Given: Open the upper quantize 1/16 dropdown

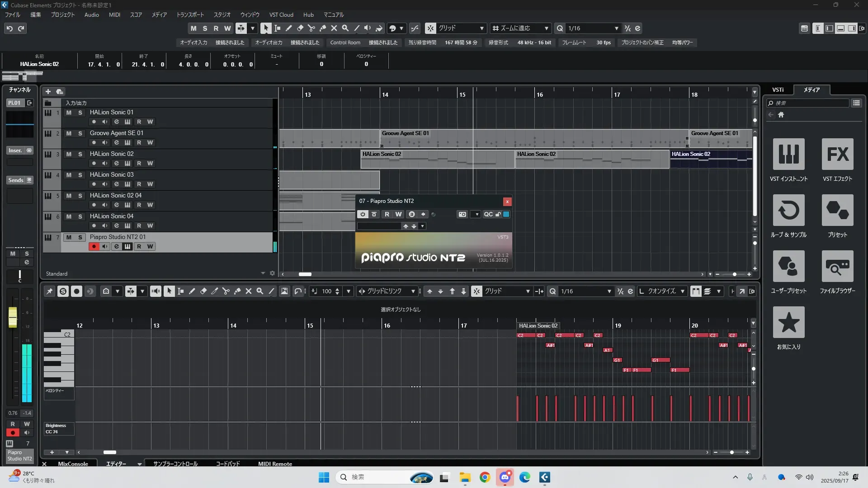Looking at the screenshot, I should [616, 28].
